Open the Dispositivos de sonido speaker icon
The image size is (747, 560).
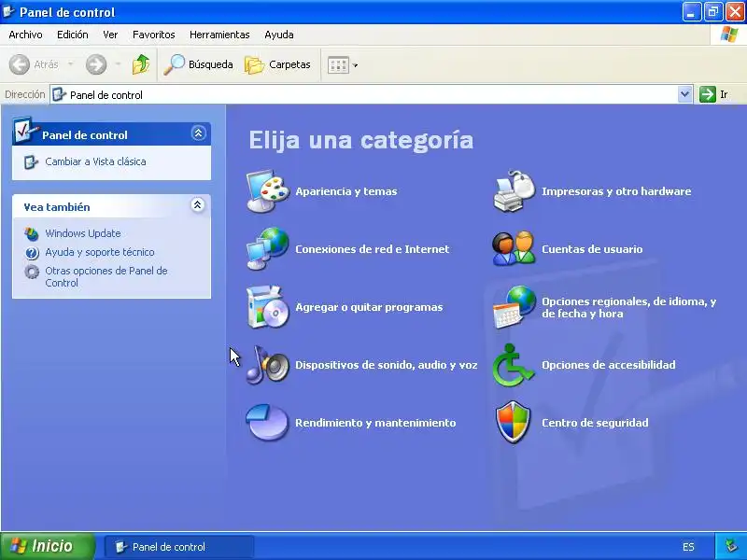(x=267, y=365)
